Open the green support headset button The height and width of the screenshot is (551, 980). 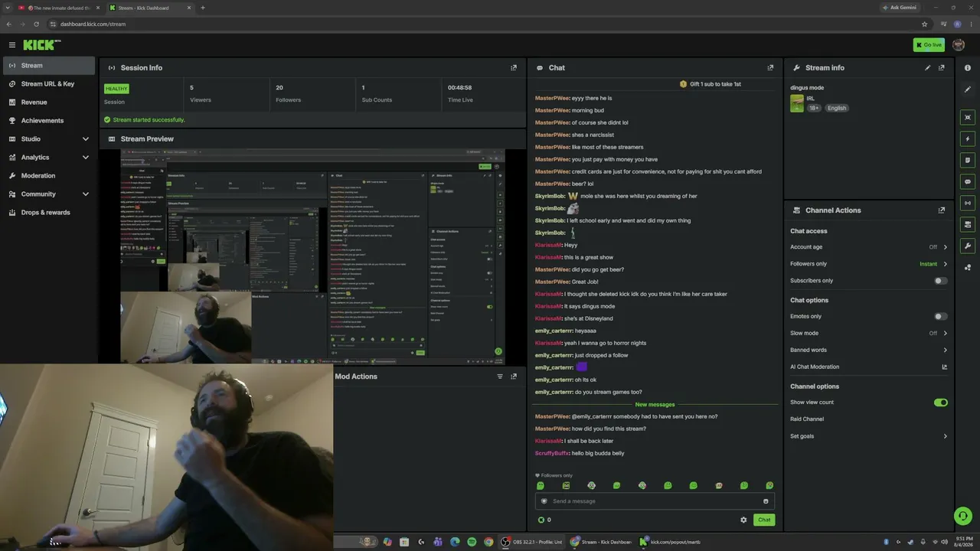click(x=963, y=516)
